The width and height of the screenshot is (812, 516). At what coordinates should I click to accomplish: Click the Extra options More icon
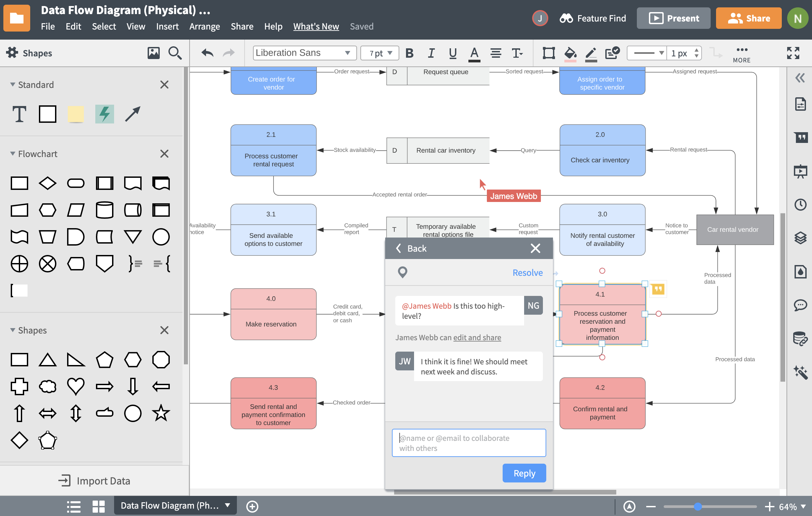pyautogui.click(x=742, y=52)
